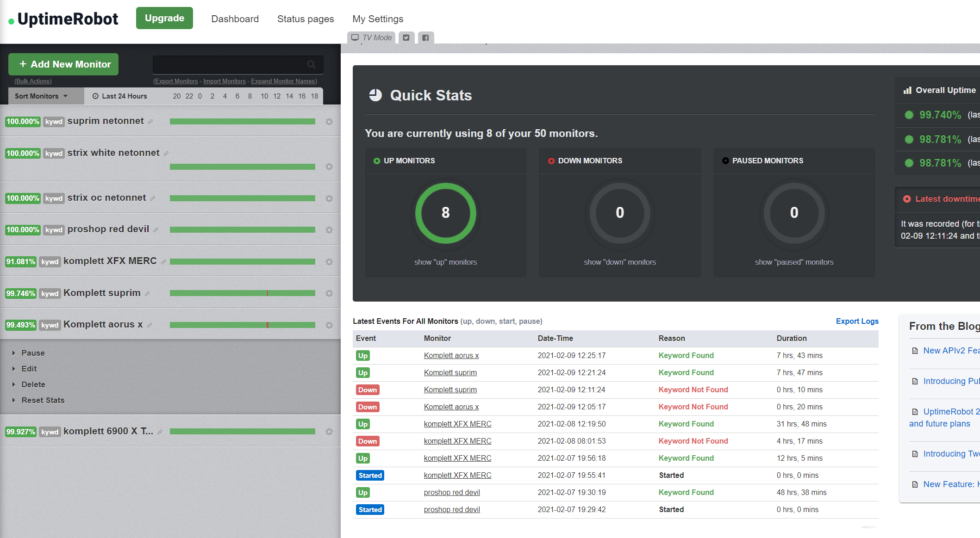Click the Latest downtime red circle icon
Viewport: 980px width, 538px height.
[x=907, y=199]
